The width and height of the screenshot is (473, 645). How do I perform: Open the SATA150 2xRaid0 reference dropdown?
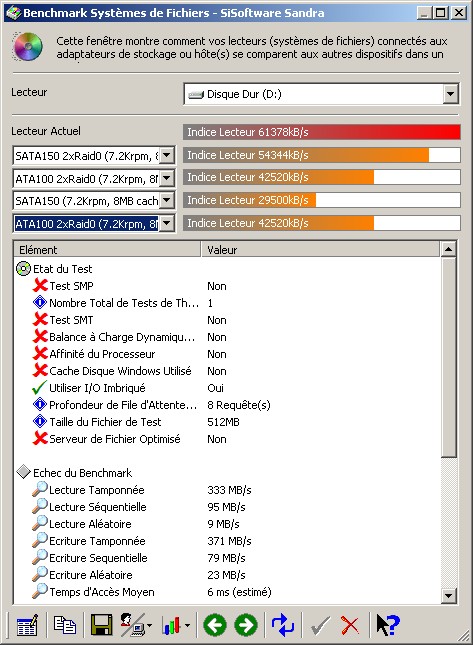tap(167, 156)
